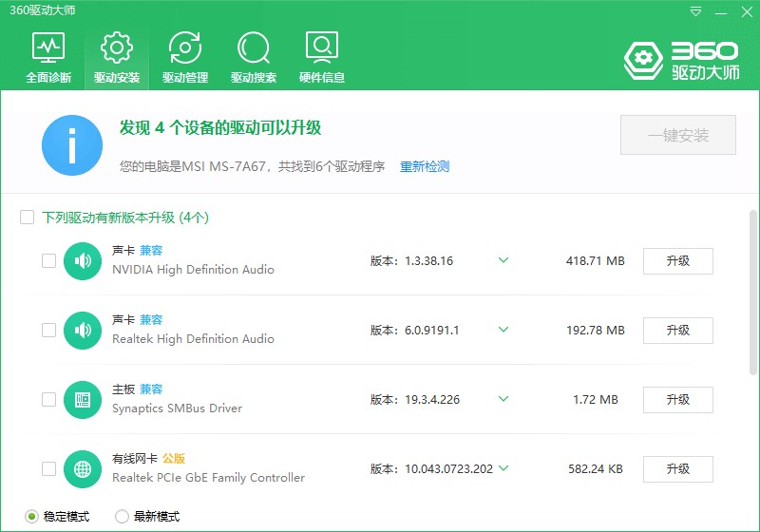Open the 硬件信息 hardware info icon
This screenshot has width=760, height=532.
(x=322, y=47)
